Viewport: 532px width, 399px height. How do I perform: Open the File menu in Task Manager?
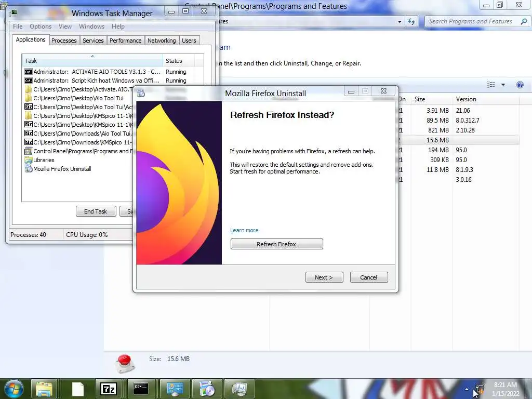click(18, 26)
